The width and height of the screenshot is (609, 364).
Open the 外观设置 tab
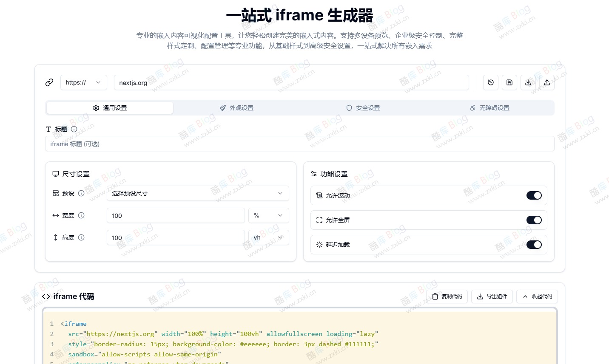pos(236,108)
